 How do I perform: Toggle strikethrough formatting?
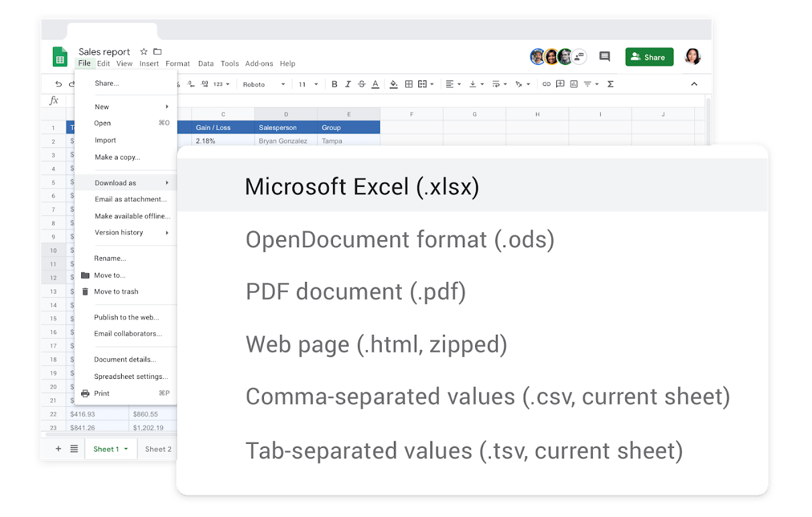coord(361,84)
